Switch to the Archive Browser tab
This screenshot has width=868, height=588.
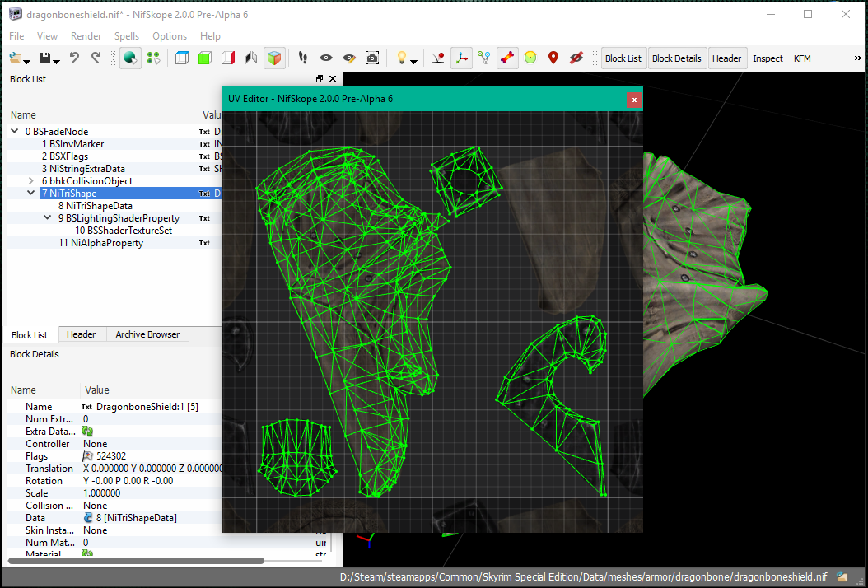147,334
